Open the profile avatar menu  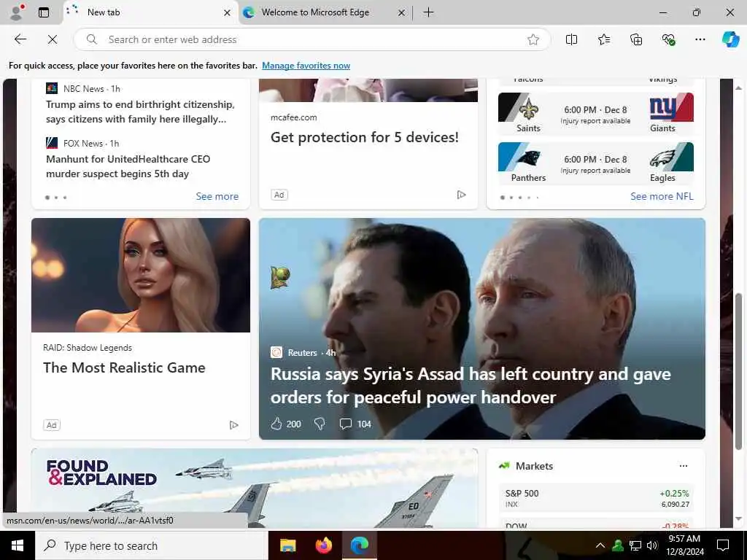coord(17,12)
